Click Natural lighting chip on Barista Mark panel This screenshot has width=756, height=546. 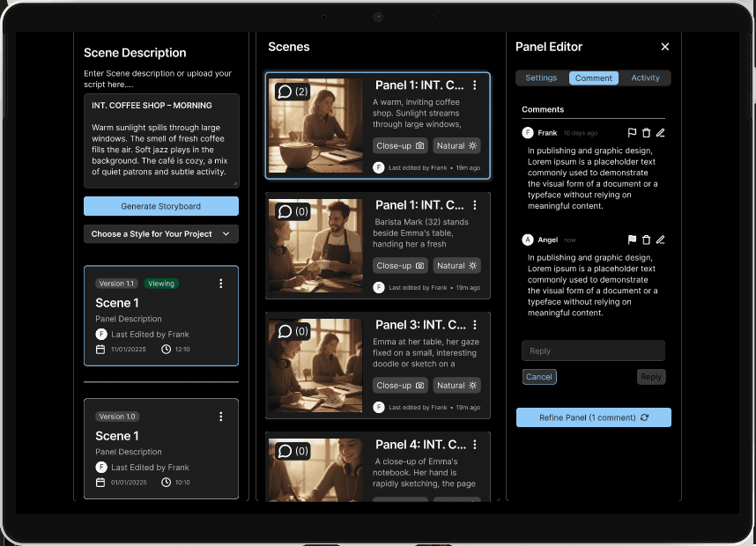(x=456, y=266)
